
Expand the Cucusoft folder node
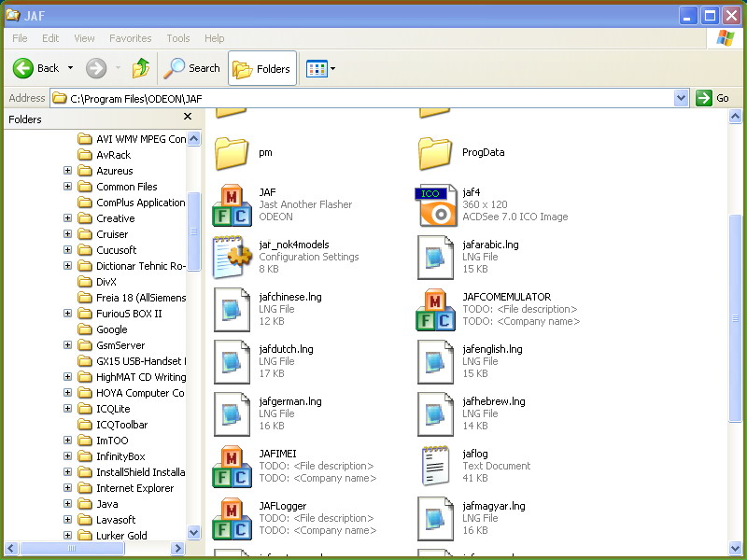click(x=67, y=249)
